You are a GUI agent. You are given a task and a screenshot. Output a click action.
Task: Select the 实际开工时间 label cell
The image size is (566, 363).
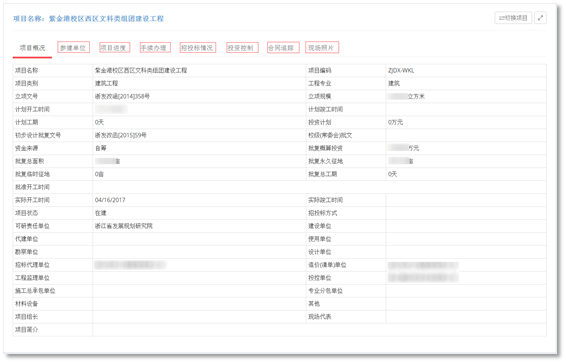pyautogui.click(x=53, y=200)
